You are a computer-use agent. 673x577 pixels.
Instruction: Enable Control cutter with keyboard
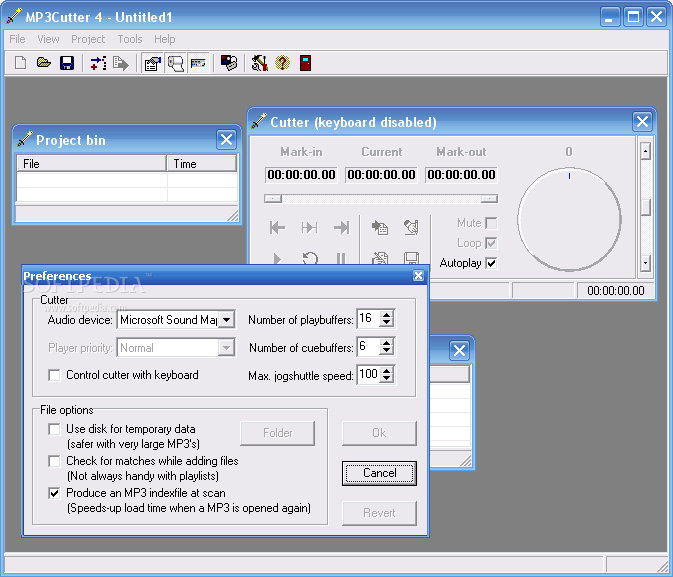[54, 375]
